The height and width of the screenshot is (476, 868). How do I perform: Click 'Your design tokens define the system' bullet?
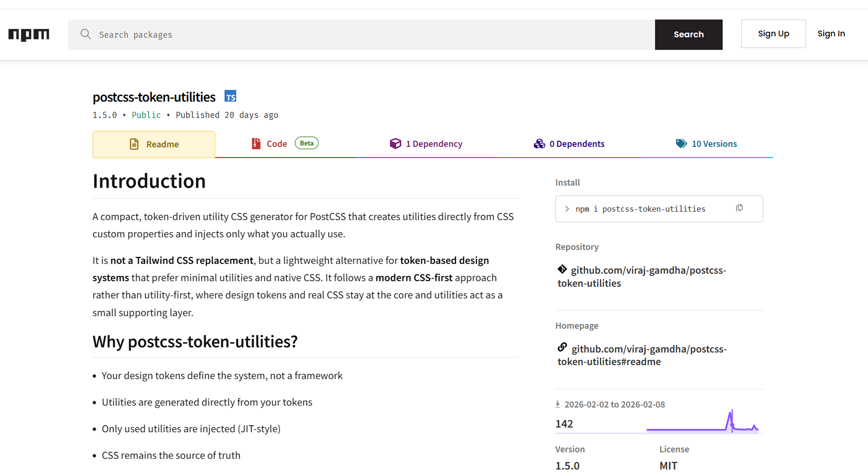click(222, 376)
